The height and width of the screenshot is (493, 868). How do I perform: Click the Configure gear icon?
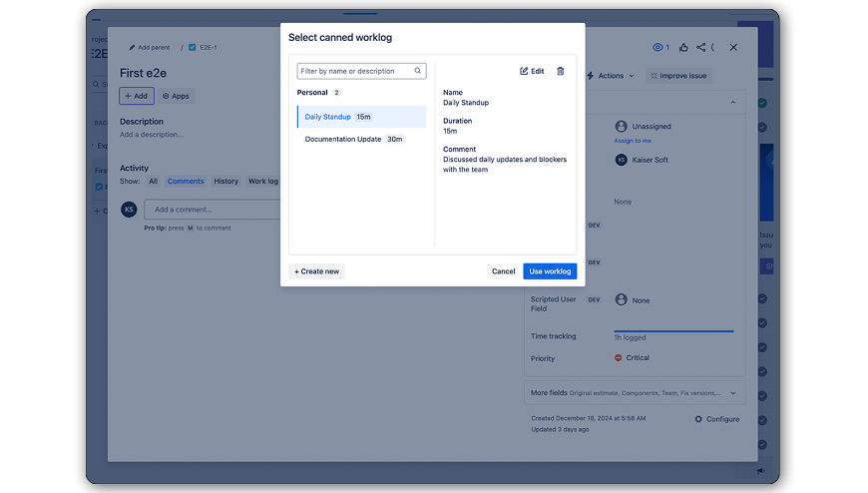coord(698,419)
